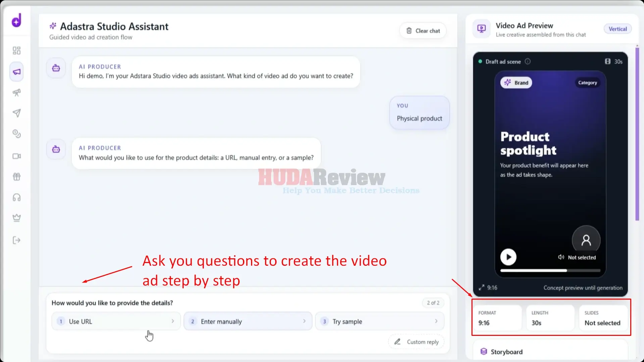Click the number 1 badge on Use URL
Image resolution: width=644 pixels, height=362 pixels.
click(61, 321)
